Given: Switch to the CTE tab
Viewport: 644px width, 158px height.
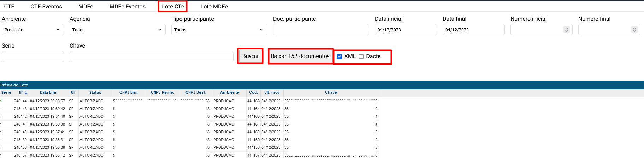Looking at the screenshot, I should [9, 7].
